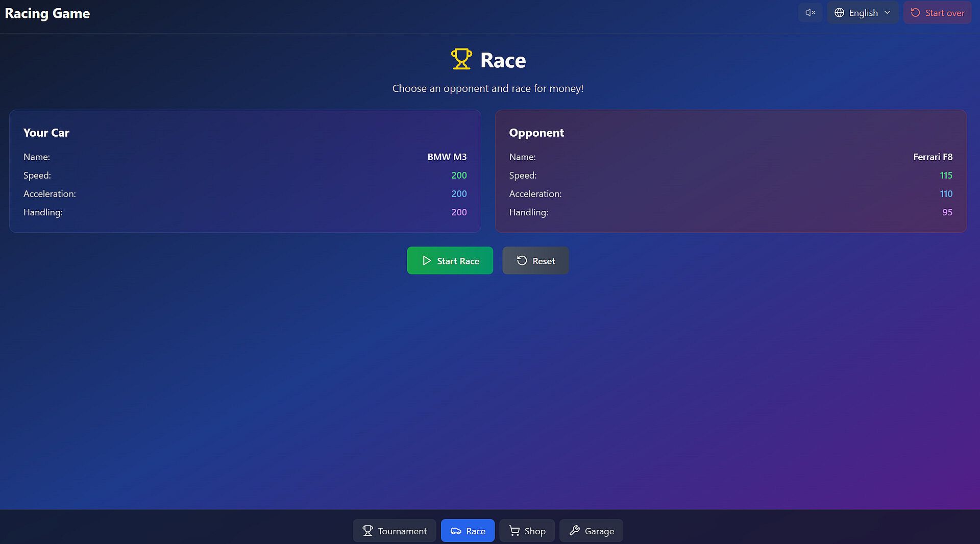Click your car's Acceleration value 200
Image resolution: width=980 pixels, height=544 pixels.
pos(459,194)
